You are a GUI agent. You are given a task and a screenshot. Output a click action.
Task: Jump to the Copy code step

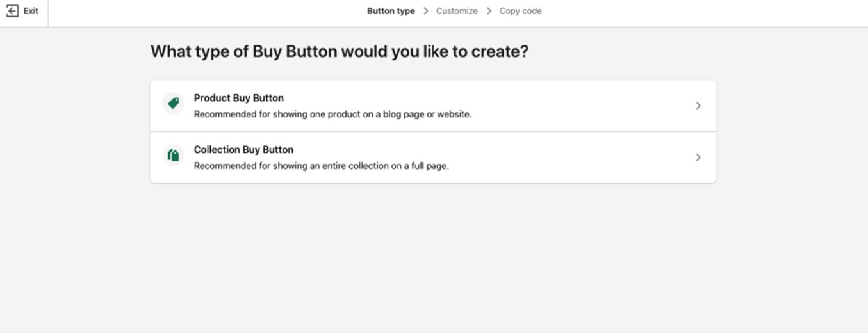pos(520,11)
